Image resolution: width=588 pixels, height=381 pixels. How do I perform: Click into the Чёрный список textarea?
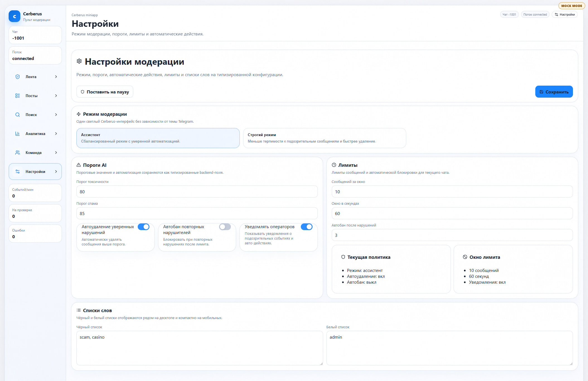click(199, 348)
